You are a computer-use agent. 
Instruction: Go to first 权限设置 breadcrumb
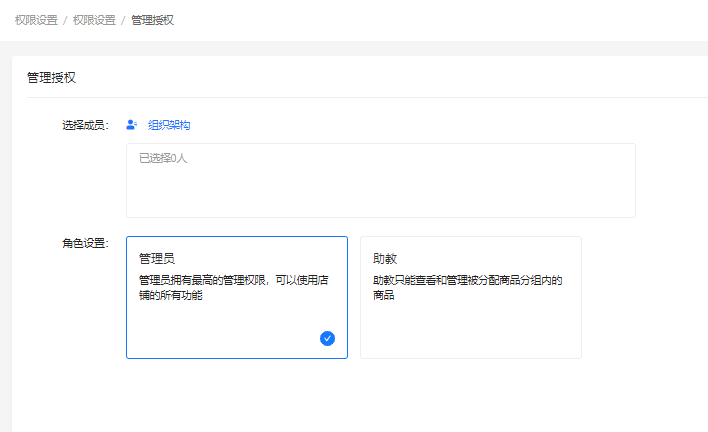(x=36, y=20)
